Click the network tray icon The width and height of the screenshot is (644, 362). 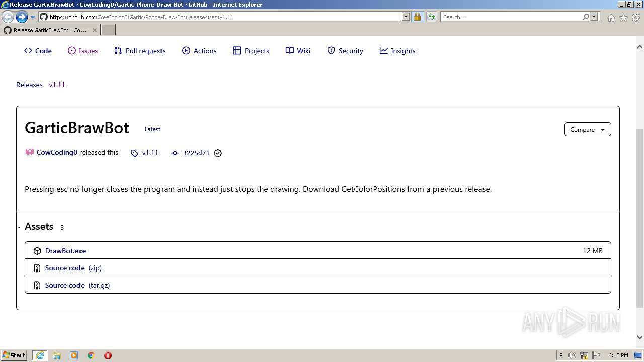[584, 355]
